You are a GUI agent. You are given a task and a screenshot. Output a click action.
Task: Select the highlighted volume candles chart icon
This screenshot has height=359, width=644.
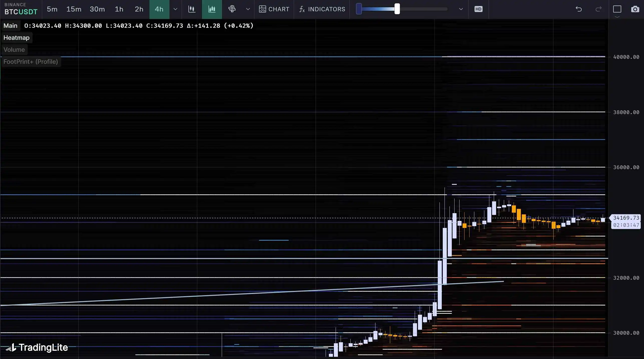pyautogui.click(x=212, y=9)
